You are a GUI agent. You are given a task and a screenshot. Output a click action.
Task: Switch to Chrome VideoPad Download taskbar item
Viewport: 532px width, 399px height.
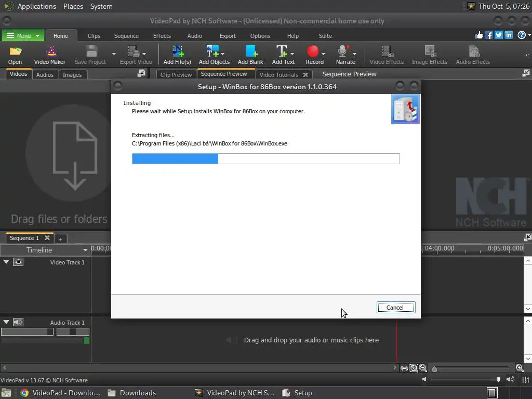tap(60, 393)
